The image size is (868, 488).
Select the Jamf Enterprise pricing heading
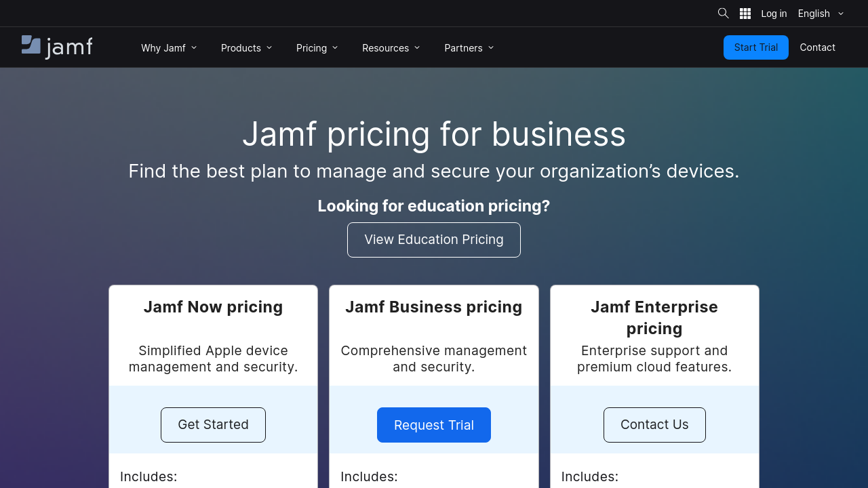[x=654, y=317]
